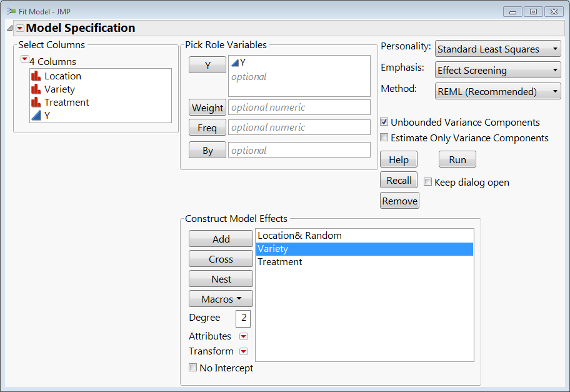Click the Transform red triangle icon
570x392 pixels.
[244, 351]
